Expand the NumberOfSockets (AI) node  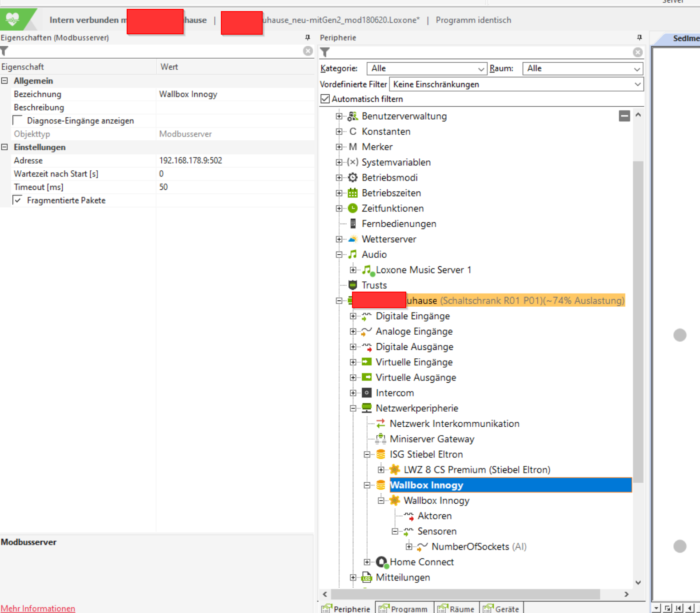(409, 547)
